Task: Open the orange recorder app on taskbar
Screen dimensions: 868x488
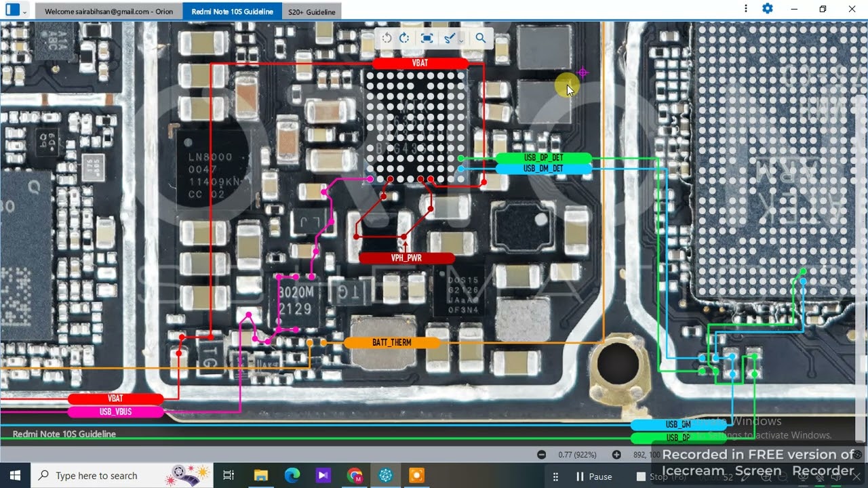Action: pos(417,476)
